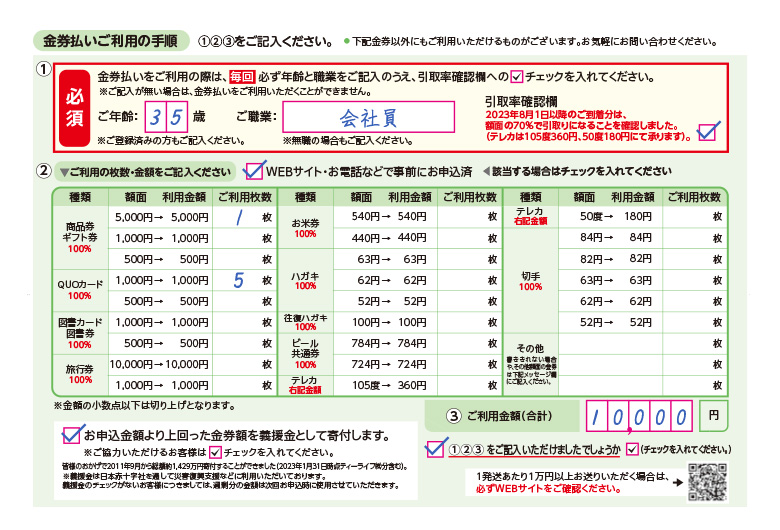Screen dimensions: 780x530
Task: Click the ご利用の枚数・金額をご記入ください label
Action: tap(145, 172)
